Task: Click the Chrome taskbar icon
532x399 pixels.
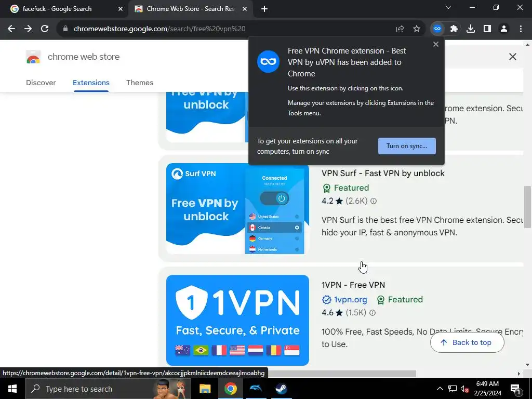Action: pyautogui.click(x=230, y=389)
